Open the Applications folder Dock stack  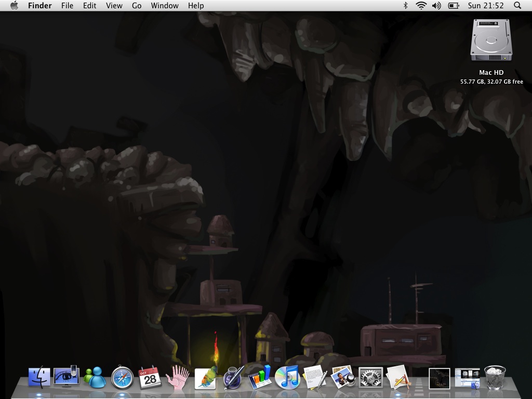398,377
